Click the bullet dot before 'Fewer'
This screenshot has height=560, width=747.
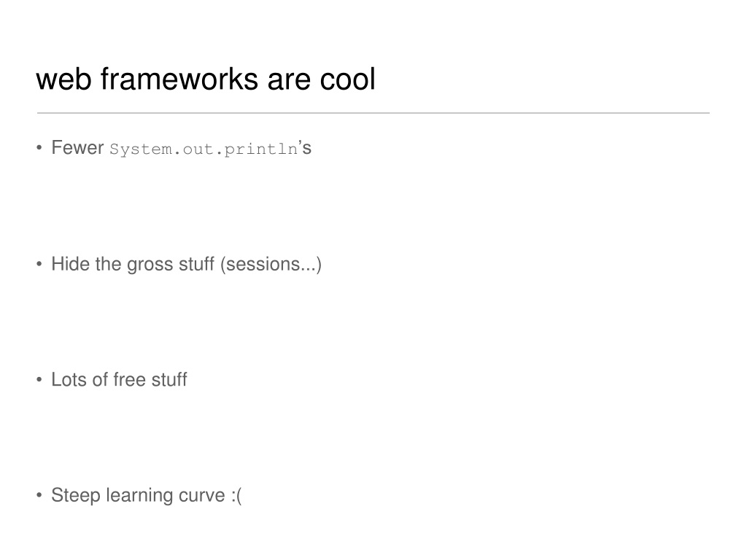click(39, 147)
